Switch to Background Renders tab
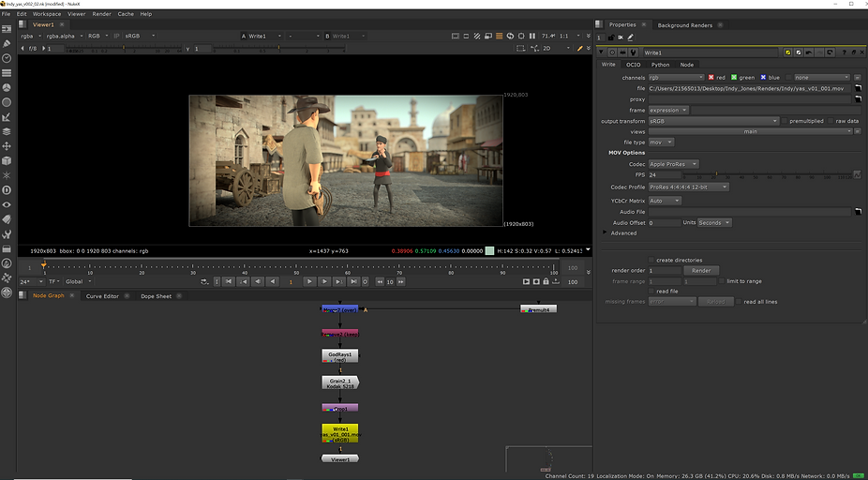868x480 pixels. tap(685, 25)
